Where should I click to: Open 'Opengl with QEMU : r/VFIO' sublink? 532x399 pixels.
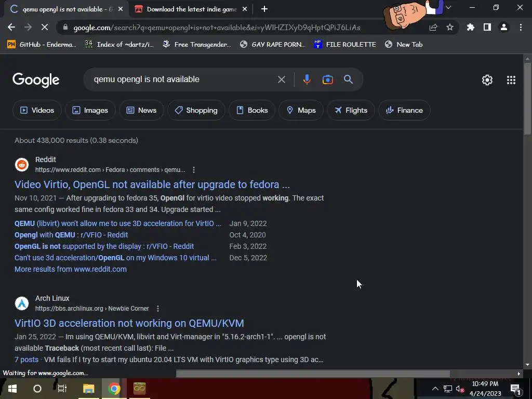(x=71, y=235)
